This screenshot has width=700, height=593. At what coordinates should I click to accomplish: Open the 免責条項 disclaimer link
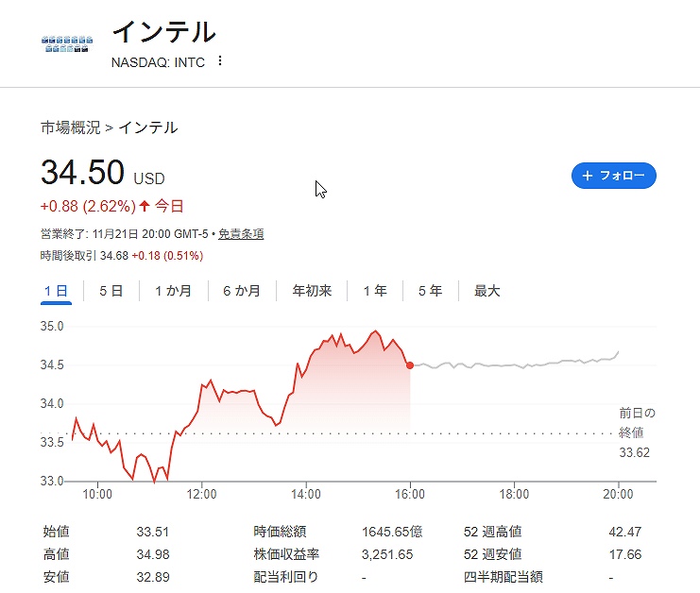pos(241,234)
